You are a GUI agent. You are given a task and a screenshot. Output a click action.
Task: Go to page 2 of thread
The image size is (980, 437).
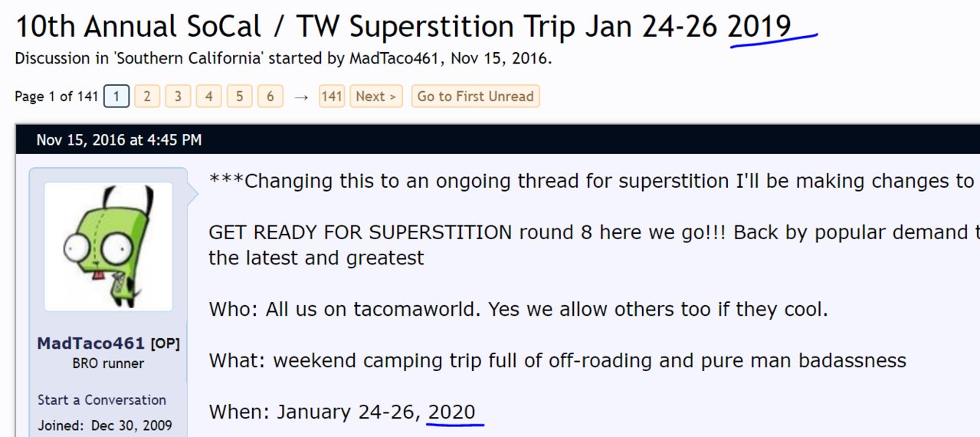(147, 96)
